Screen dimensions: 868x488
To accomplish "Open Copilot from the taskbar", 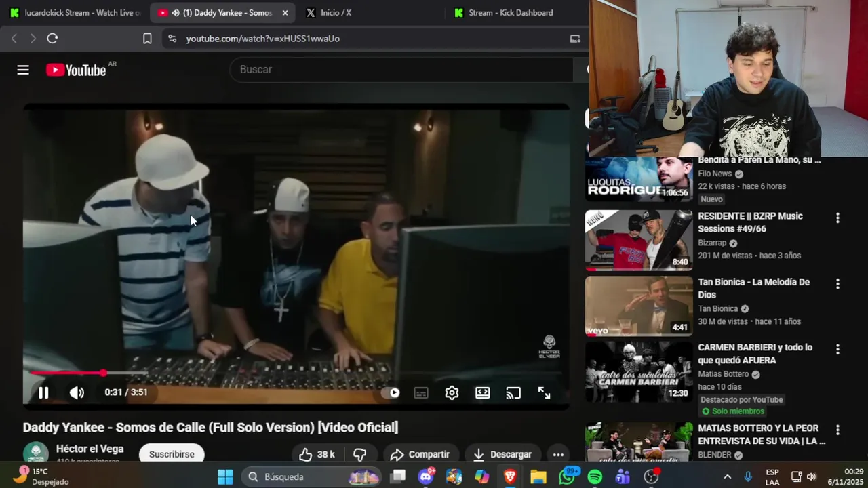I will click(x=482, y=476).
